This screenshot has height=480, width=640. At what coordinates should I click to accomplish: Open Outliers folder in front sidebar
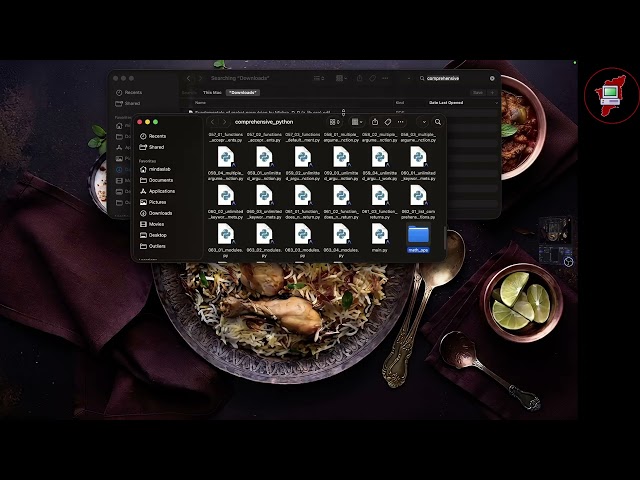153,246
